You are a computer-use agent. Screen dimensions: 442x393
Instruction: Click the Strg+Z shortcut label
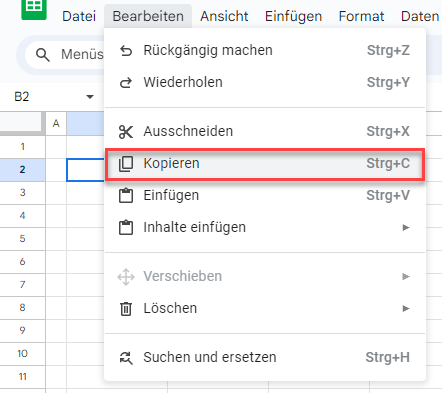click(x=388, y=50)
